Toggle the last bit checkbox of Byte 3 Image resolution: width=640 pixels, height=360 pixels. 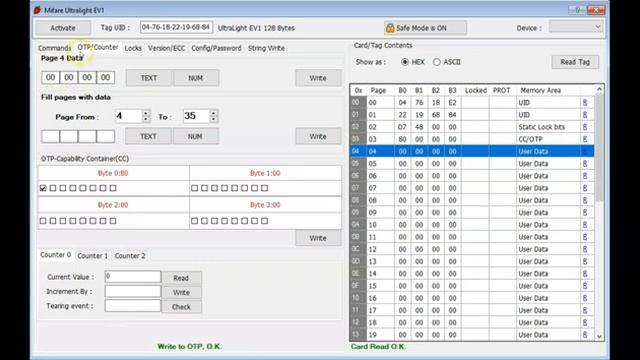click(x=264, y=221)
